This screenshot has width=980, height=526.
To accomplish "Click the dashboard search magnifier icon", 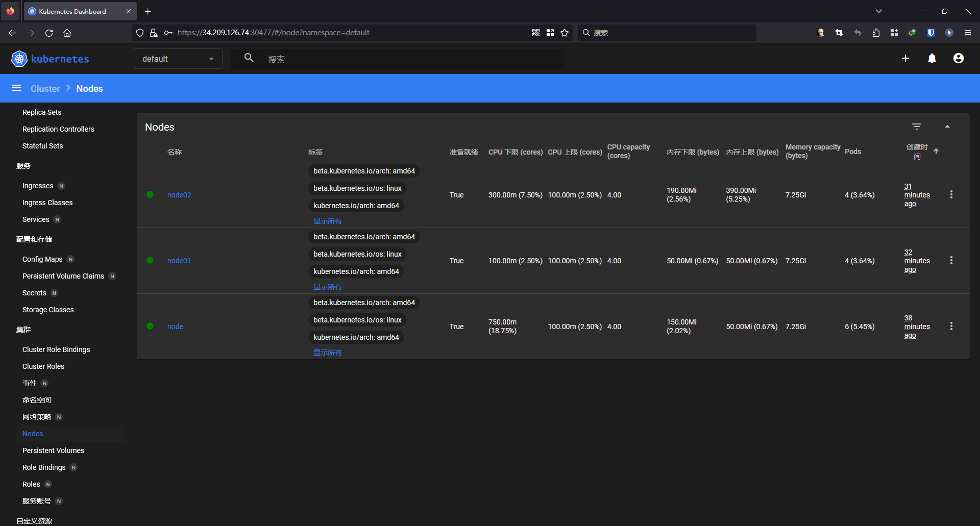I will point(249,58).
